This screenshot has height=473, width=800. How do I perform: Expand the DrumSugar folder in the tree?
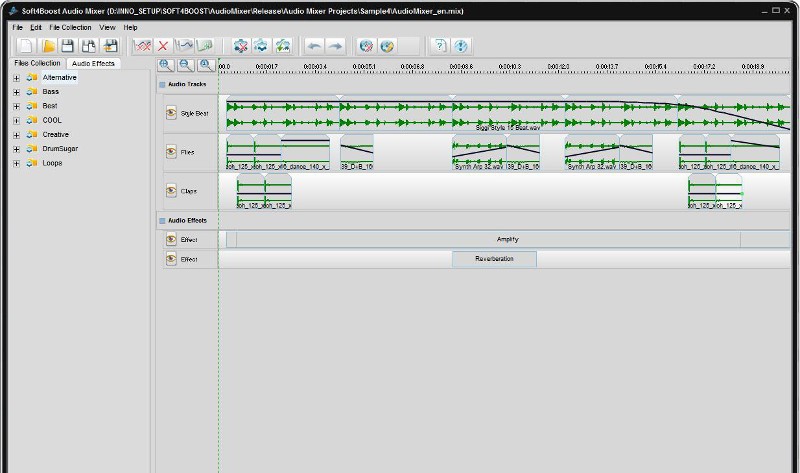17,148
